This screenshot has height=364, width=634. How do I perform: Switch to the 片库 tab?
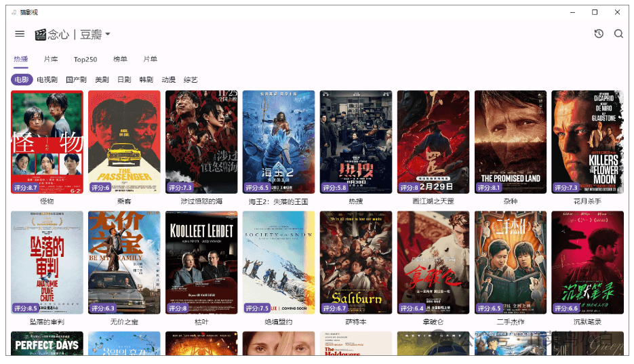51,60
